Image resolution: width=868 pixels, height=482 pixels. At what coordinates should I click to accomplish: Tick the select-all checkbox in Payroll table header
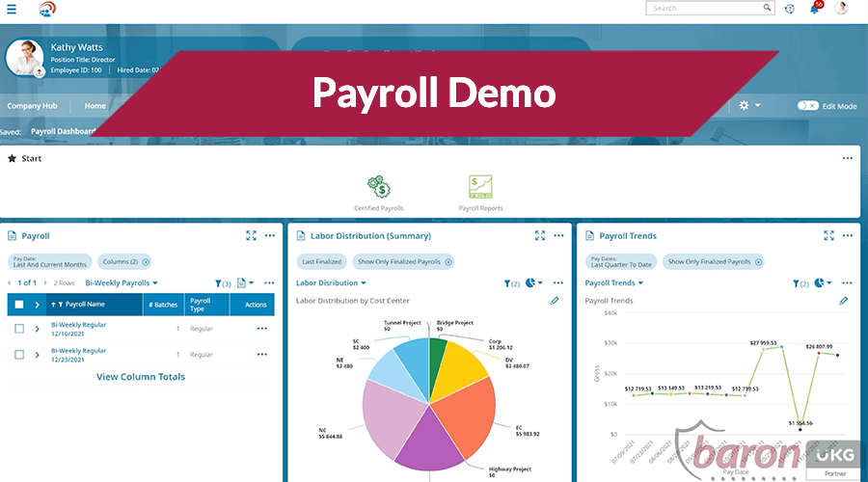coord(19,305)
